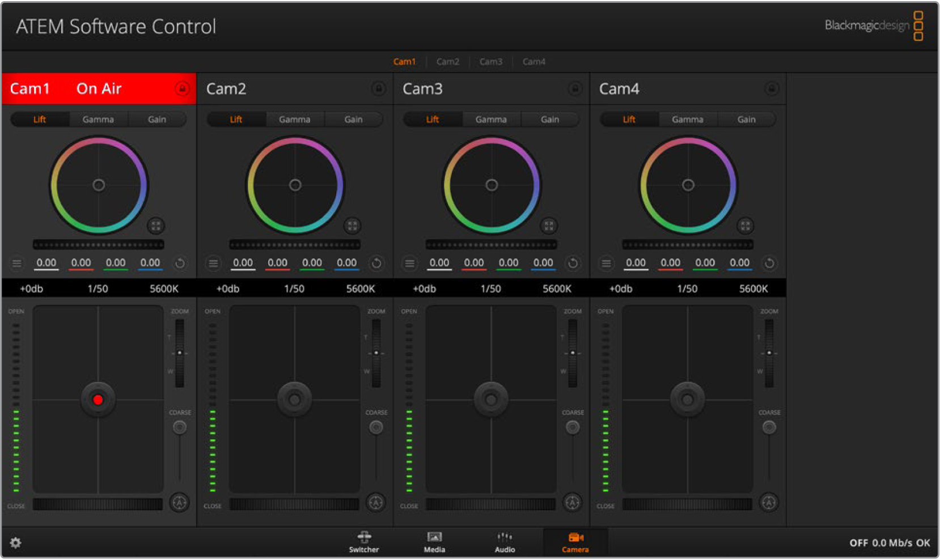Toggle the Cam4 lock icon
940x560 pixels.
coord(771,88)
